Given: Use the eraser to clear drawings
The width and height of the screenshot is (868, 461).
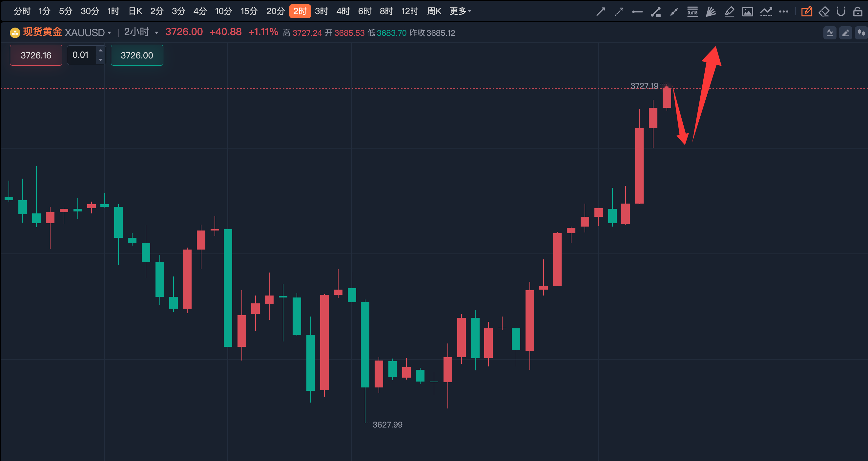Looking at the screenshot, I should 824,12.
